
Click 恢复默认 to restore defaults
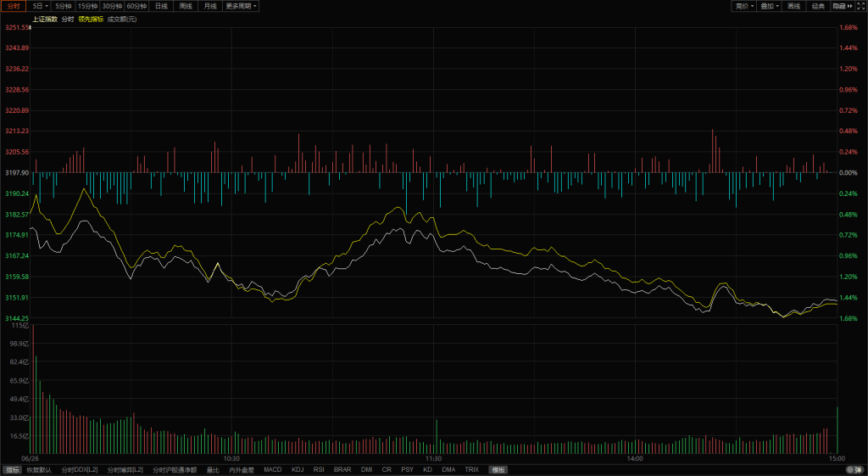pyautogui.click(x=39, y=469)
